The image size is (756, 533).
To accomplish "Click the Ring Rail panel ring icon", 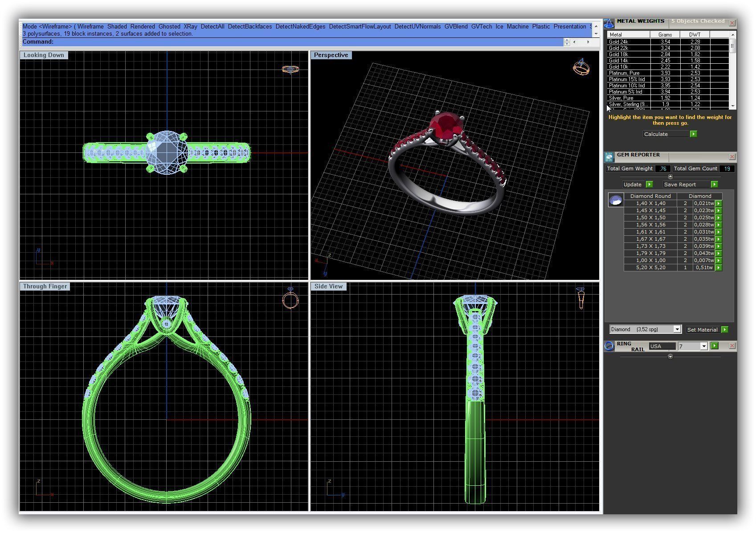I will 609,346.
